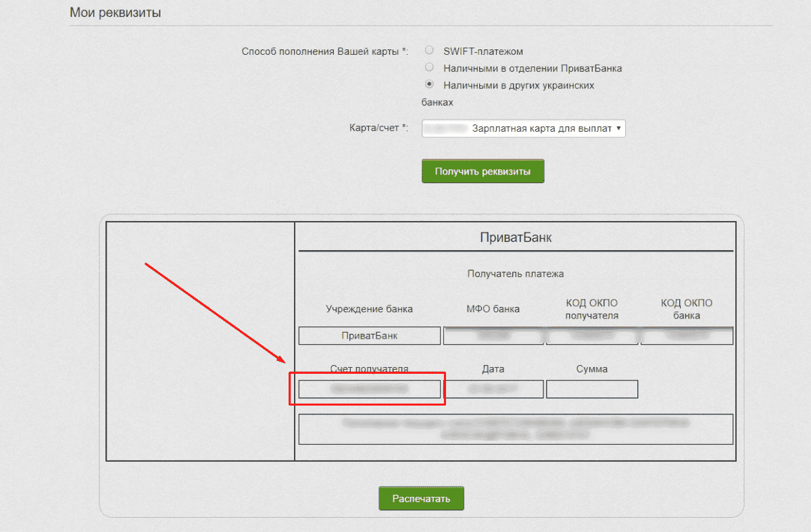
Task: Click the empty left receipt stub panel
Action: point(200,341)
